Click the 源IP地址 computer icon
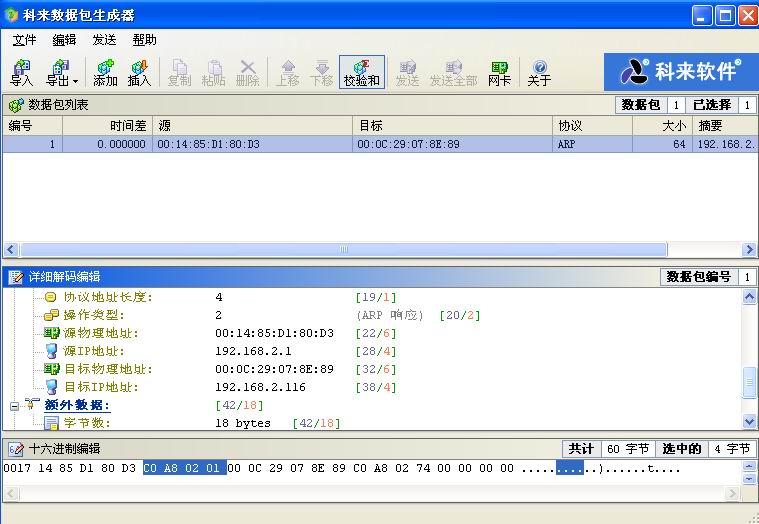The image size is (759, 524). coord(51,351)
